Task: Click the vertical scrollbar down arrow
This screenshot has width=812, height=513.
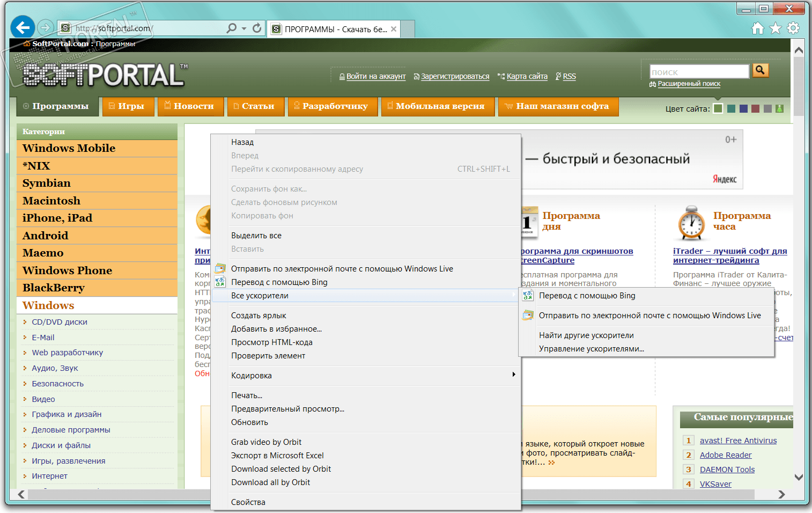Action: coord(799,477)
